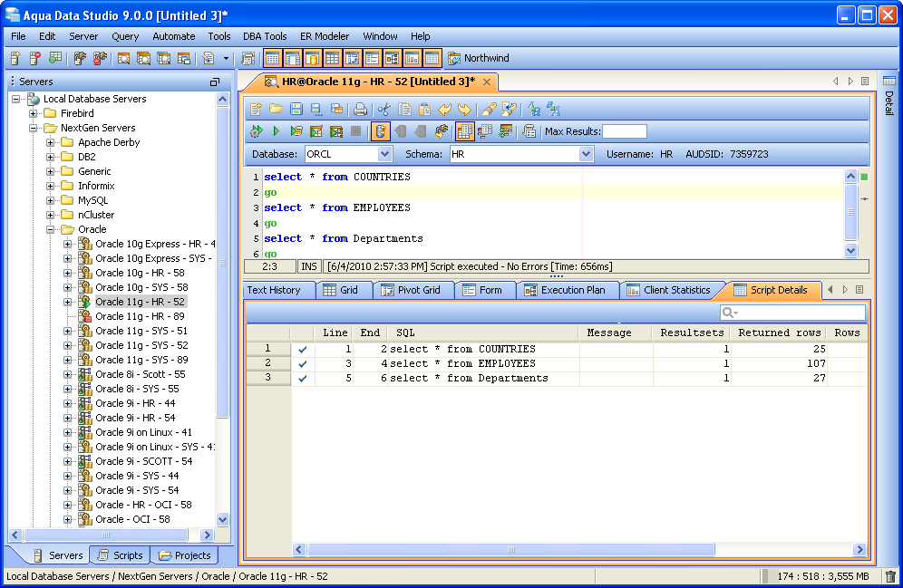The image size is (903, 588).
Task: Switch to the Client Statistics tab
Action: coord(670,290)
